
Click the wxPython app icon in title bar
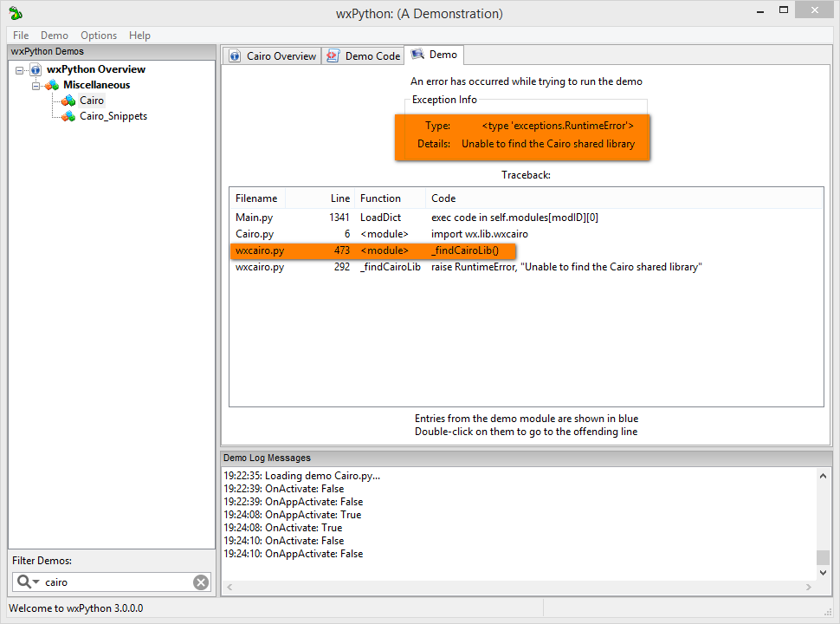pyautogui.click(x=16, y=13)
